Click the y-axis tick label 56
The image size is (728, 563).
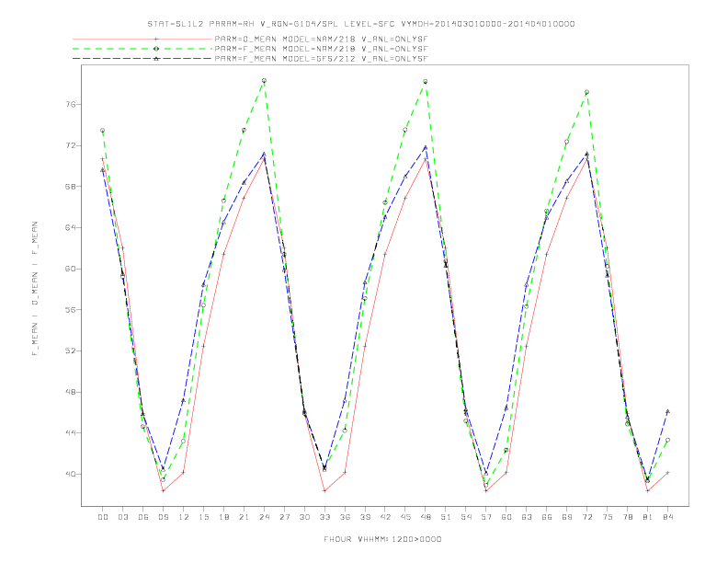[70, 309]
